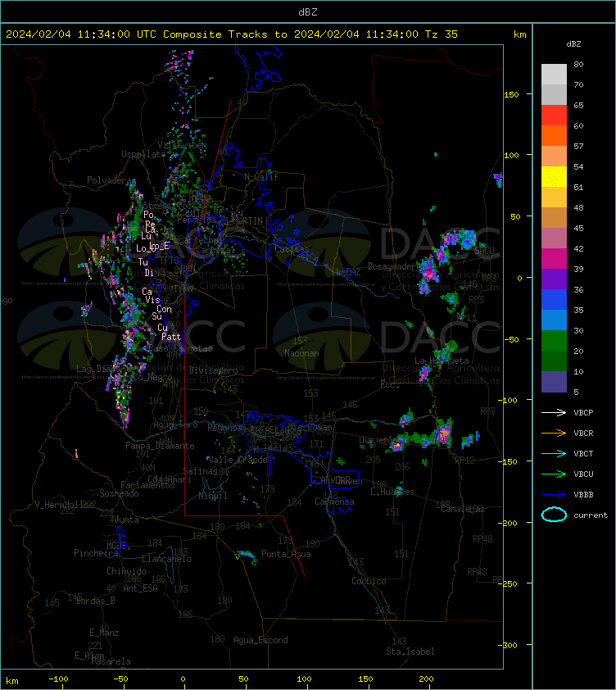The image size is (616, 690).
Task: Click the 'Uspallata' place label on map
Action: 143,154
